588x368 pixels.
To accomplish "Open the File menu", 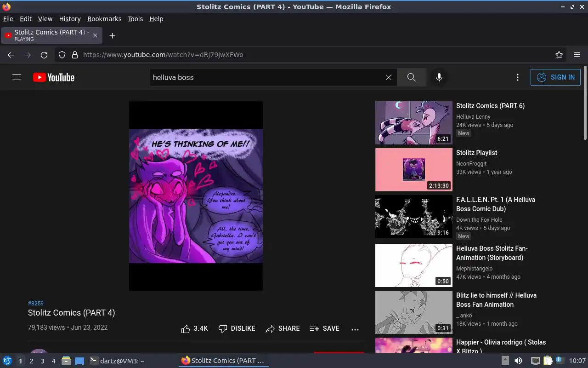I will [x=8, y=19].
